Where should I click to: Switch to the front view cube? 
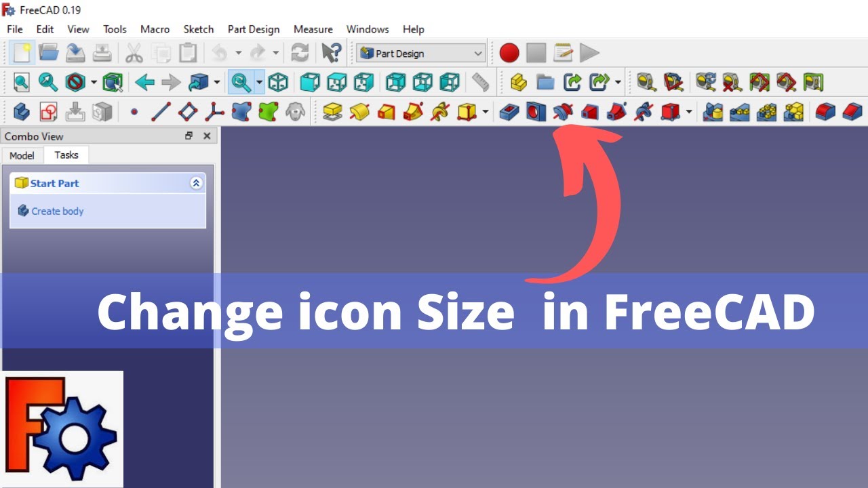click(310, 83)
